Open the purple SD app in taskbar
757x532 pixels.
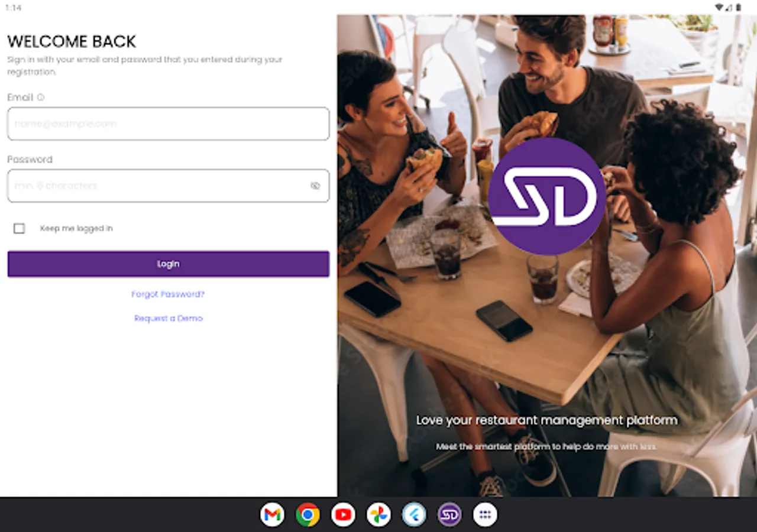[449, 515]
